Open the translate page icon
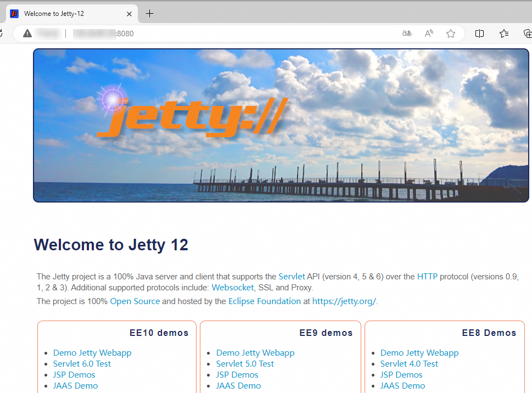532x393 pixels. (406, 33)
